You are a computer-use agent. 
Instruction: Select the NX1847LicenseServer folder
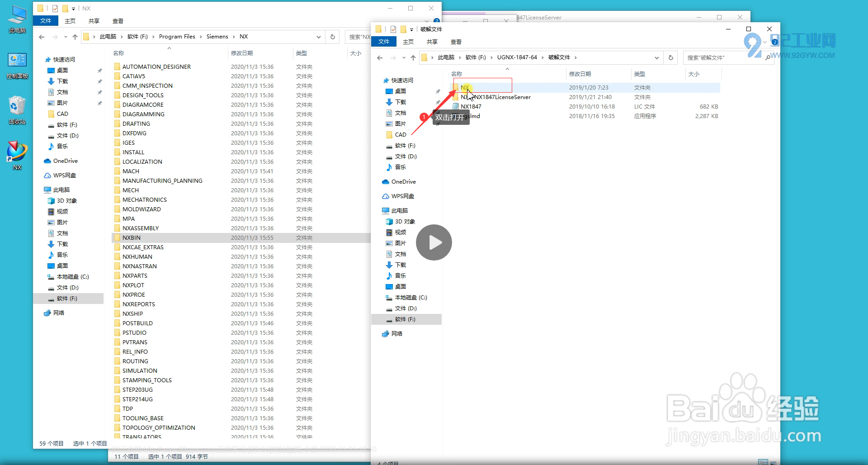(495, 97)
